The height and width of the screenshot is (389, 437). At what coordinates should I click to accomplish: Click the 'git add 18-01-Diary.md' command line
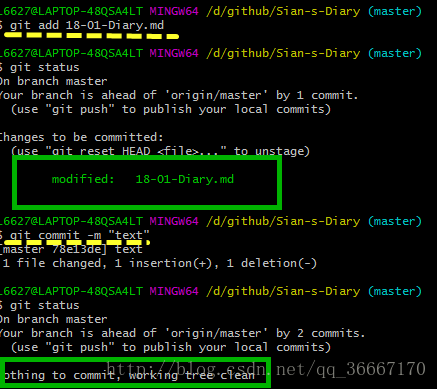(82, 25)
